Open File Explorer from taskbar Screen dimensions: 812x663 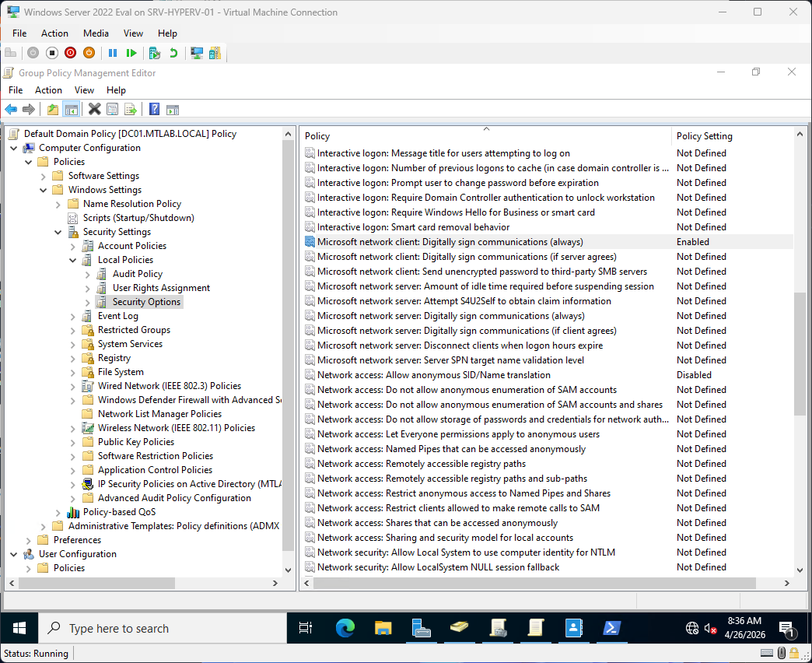click(x=383, y=628)
